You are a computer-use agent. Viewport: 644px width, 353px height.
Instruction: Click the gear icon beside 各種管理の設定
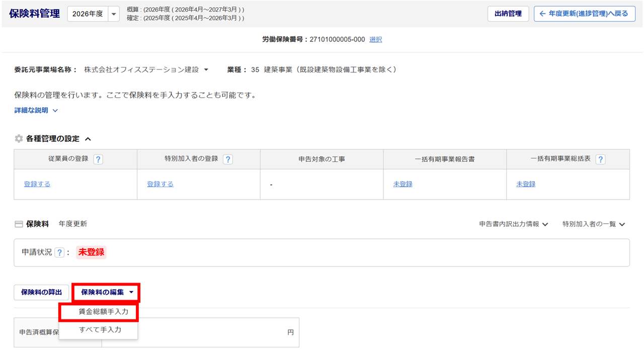click(x=19, y=139)
